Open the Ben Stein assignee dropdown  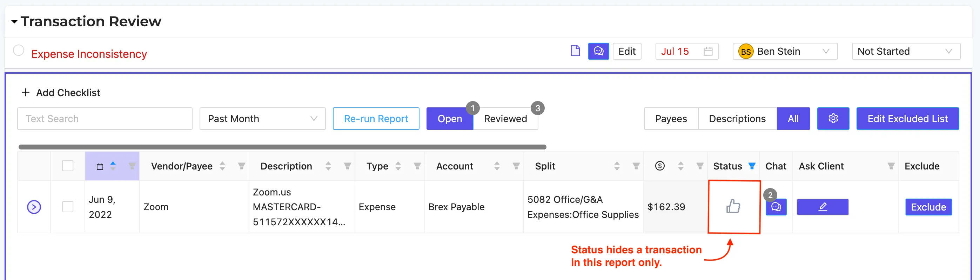point(785,51)
